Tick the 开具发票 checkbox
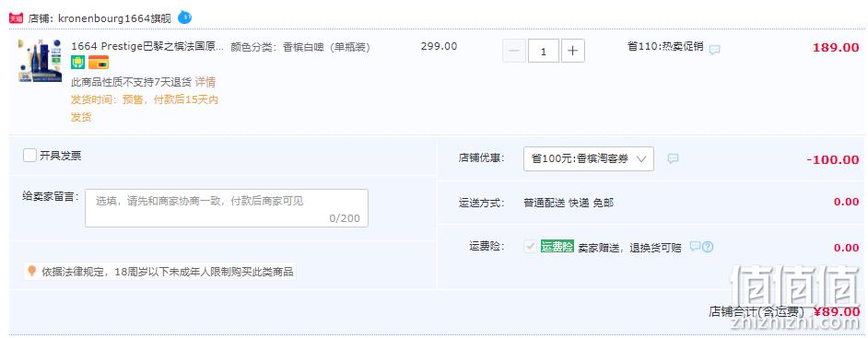Screen dimensions: 868x338 (29, 156)
